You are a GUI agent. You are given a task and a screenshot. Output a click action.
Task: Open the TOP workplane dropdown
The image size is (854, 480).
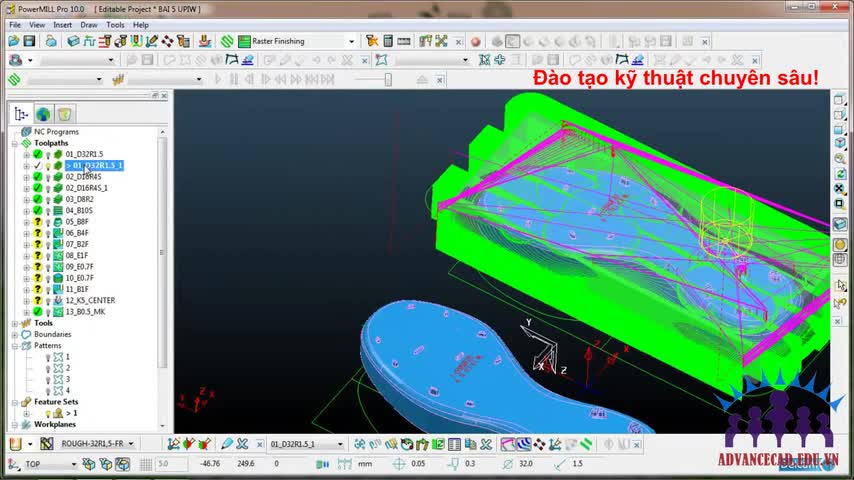pyautogui.click(x=74, y=464)
